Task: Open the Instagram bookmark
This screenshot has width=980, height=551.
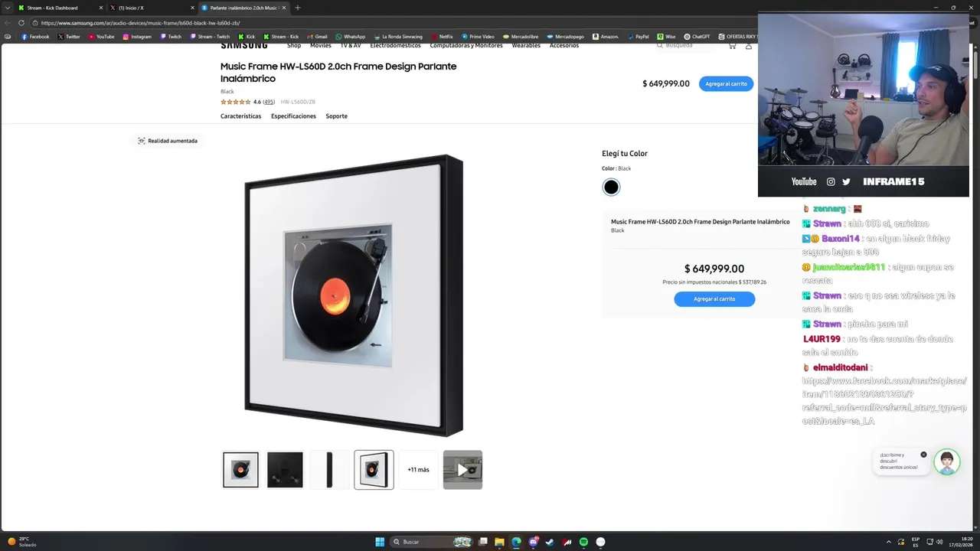Action: tap(137, 37)
